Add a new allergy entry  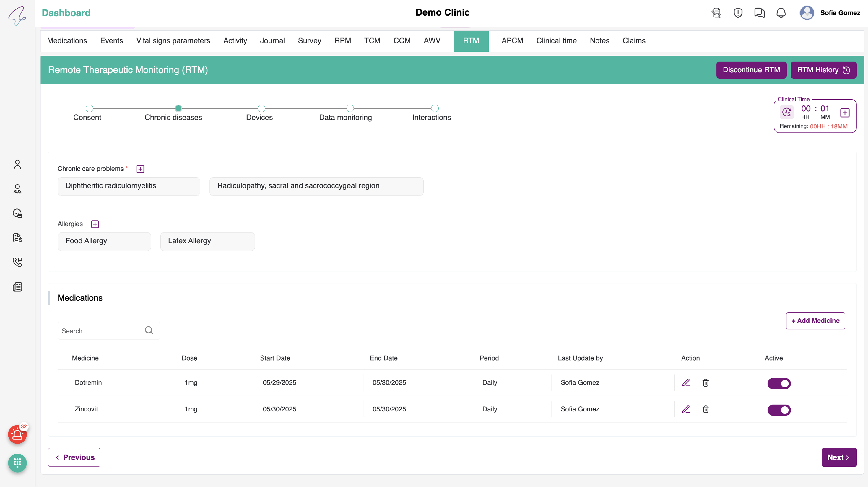(x=95, y=224)
